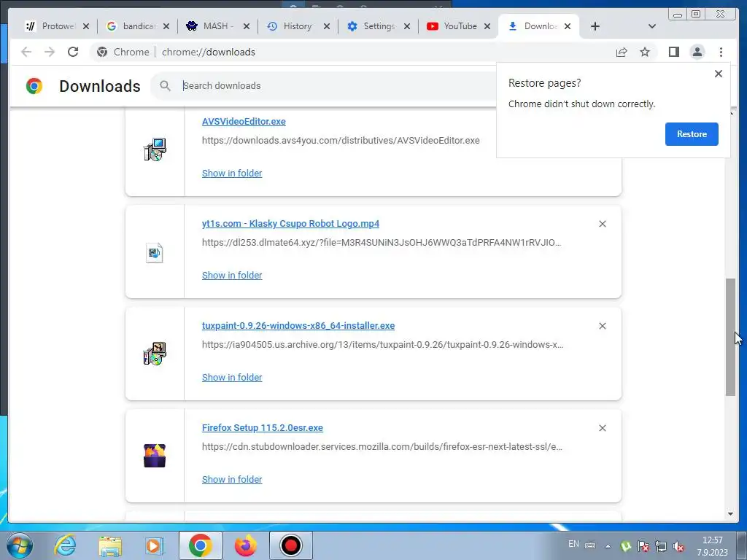This screenshot has height=560, width=747.
Task: Close the bandicam tab
Action: tap(166, 27)
